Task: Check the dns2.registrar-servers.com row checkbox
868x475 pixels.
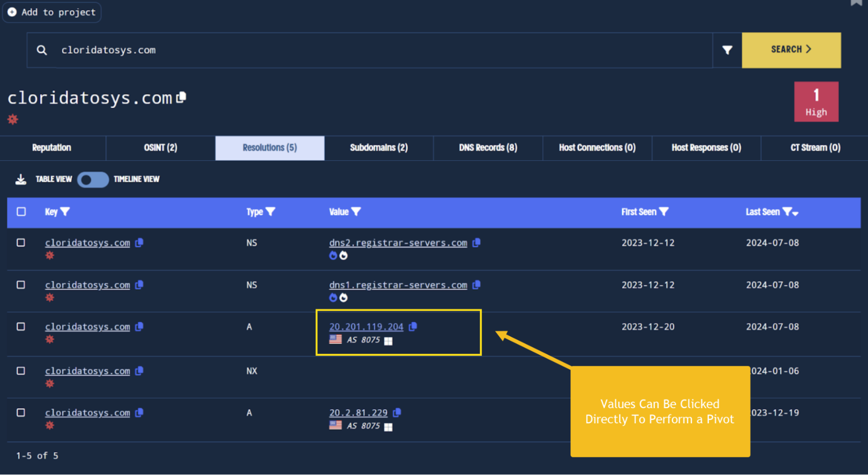Action: coord(21,242)
